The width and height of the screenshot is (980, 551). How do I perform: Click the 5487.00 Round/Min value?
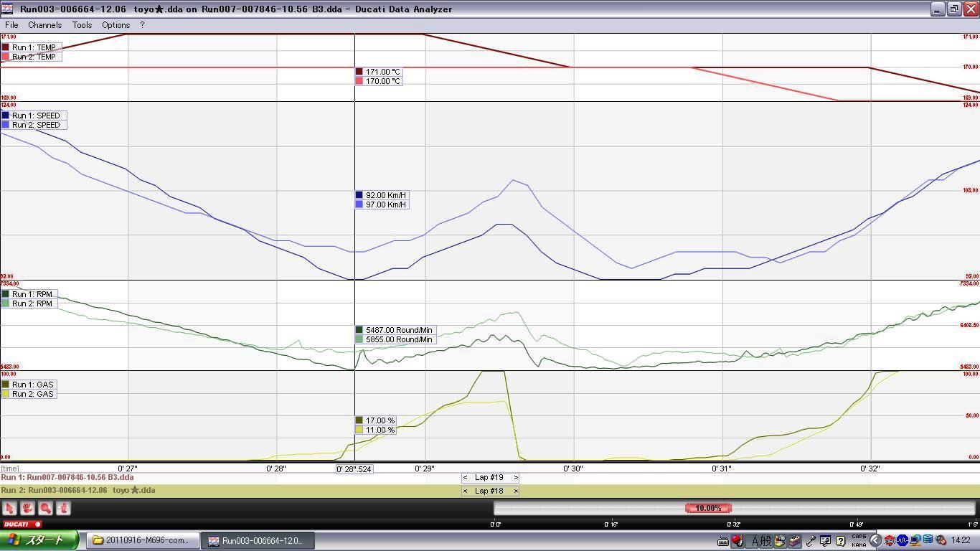click(x=395, y=330)
